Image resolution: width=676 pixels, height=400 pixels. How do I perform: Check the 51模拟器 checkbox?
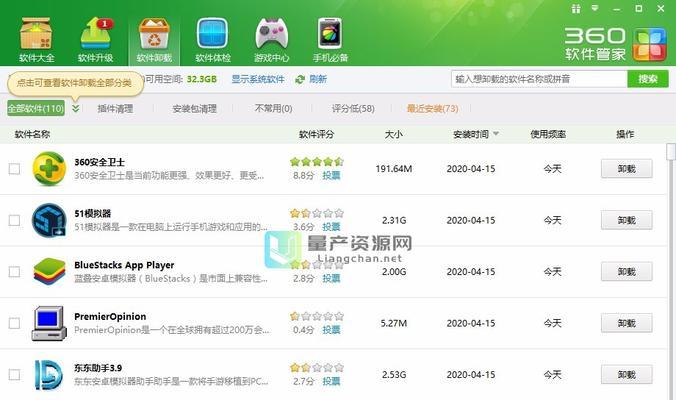[x=14, y=220]
